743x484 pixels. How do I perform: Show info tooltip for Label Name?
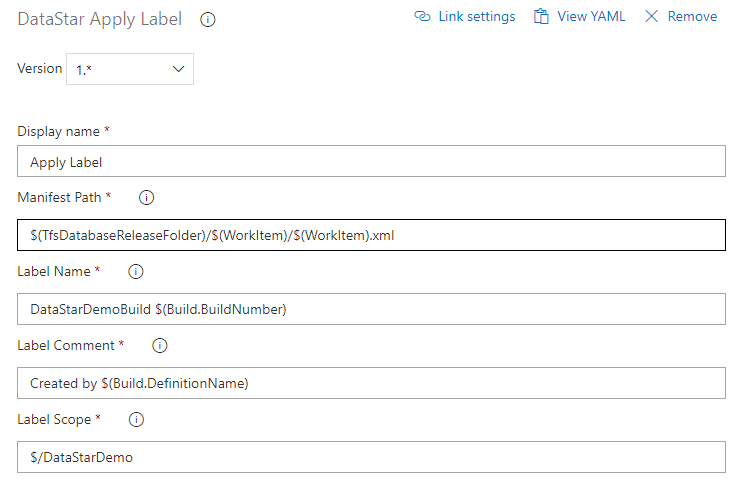pos(136,272)
